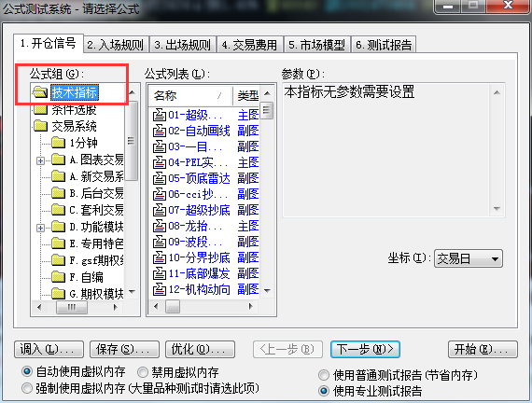Click the G.期权模块 folder icon
Image resolution: width=532 pixels, height=403 pixels.
pyautogui.click(x=59, y=293)
